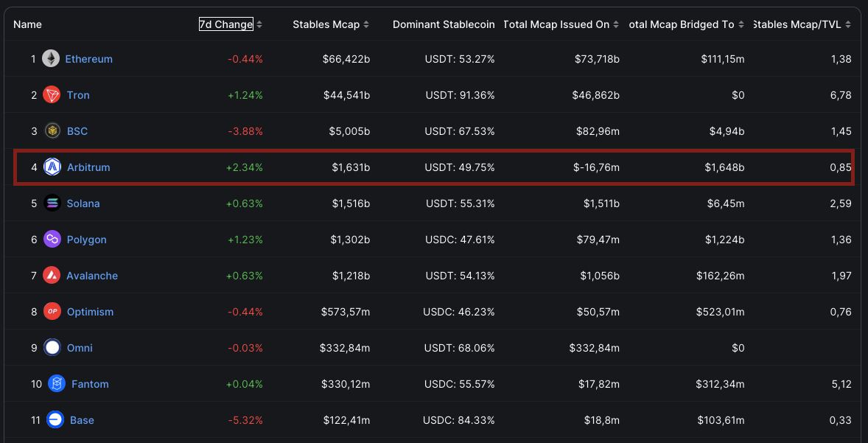Click the Avalanche chain logo icon
This screenshot has width=868, height=443.
click(52, 275)
